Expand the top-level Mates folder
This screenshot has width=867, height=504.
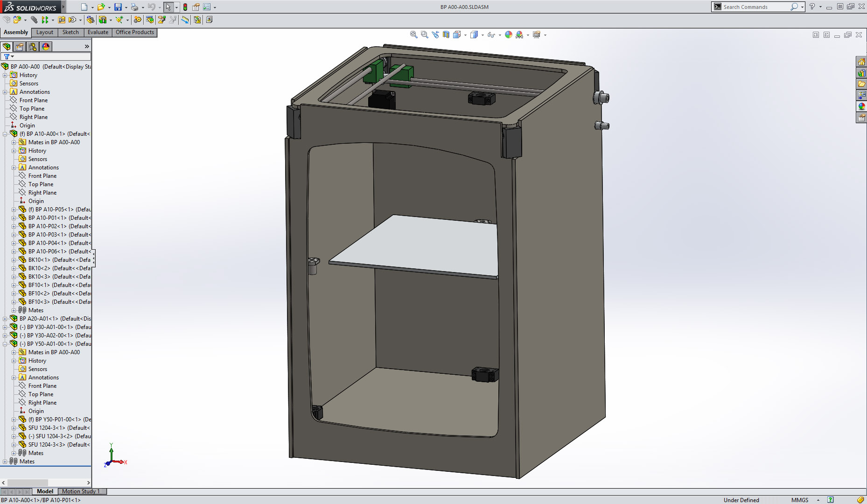(x=5, y=462)
